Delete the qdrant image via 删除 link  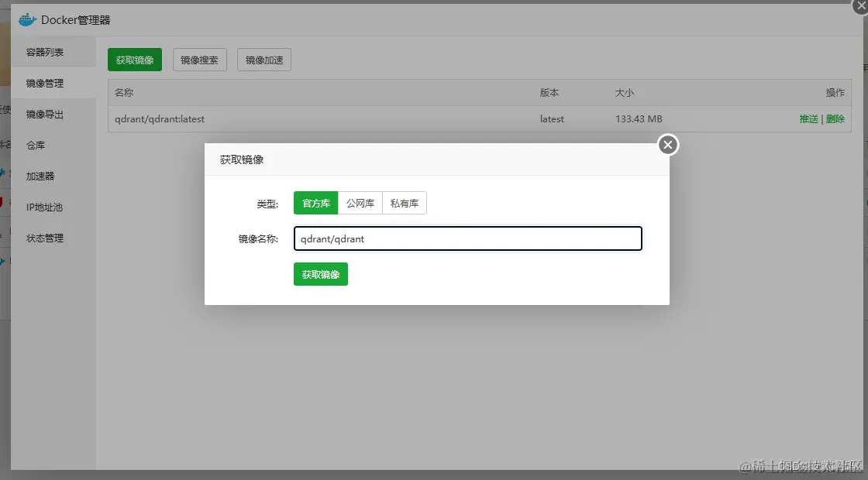837,118
